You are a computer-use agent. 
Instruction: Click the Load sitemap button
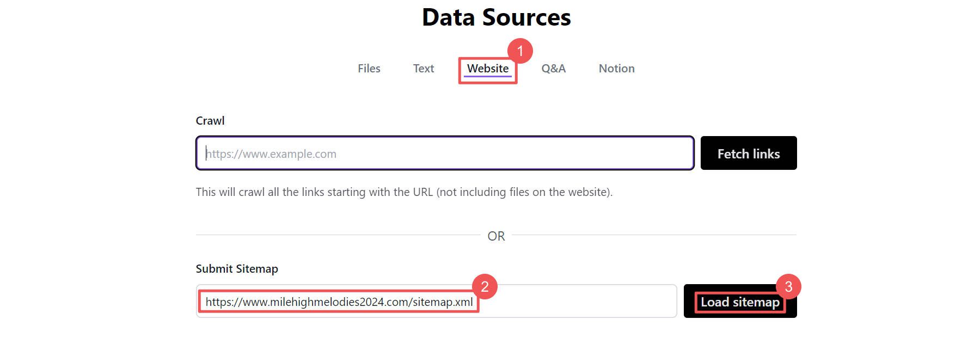tap(739, 302)
